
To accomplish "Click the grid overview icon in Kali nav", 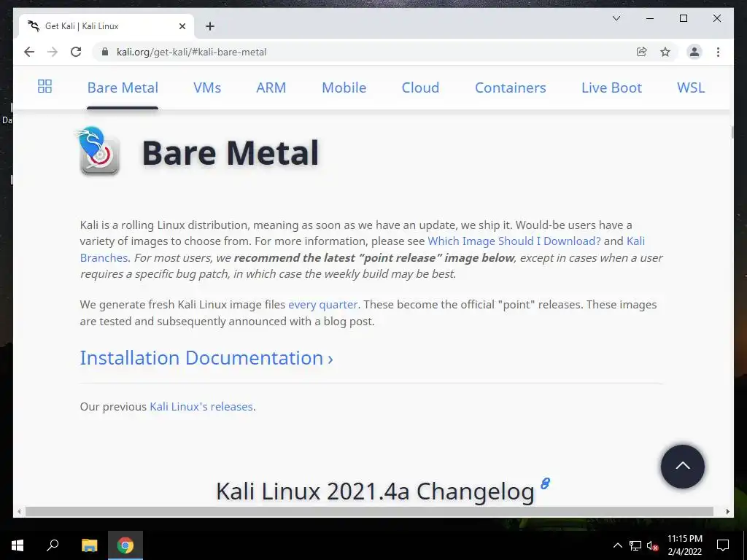I will coord(44,86).
